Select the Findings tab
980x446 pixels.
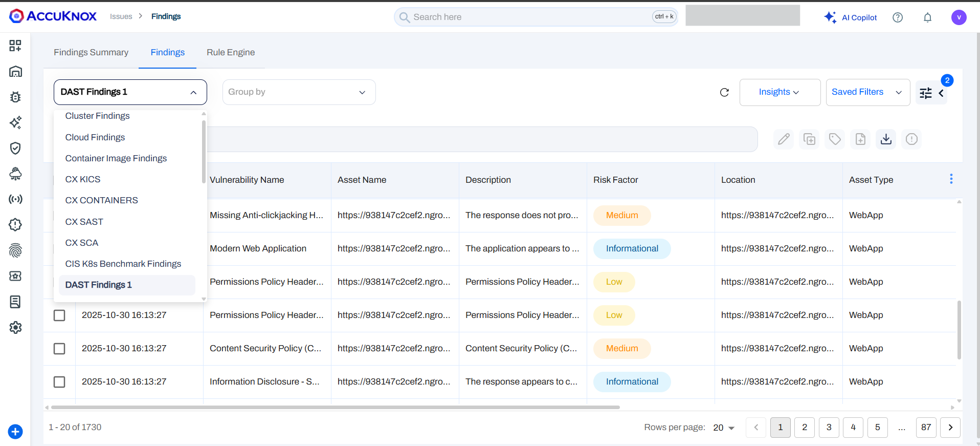[x=168, y=52]
